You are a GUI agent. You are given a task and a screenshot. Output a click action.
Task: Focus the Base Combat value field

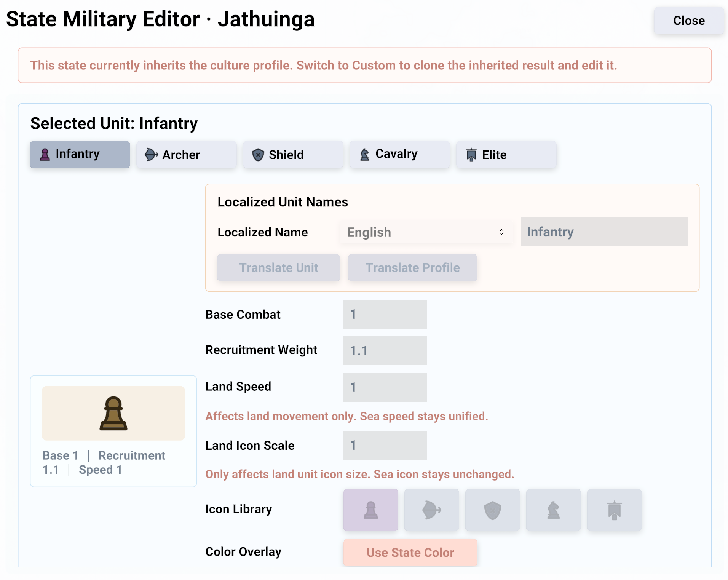(x=385, y=314)
